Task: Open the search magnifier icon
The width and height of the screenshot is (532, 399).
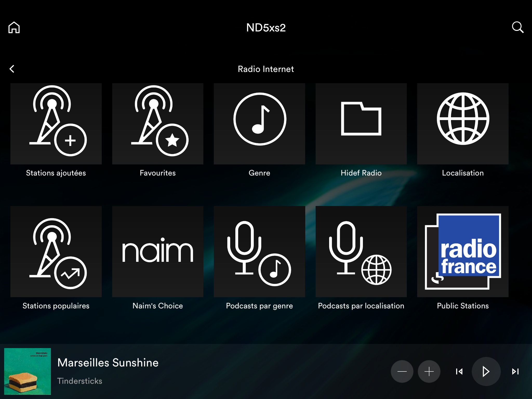Action: click(x=517, y=27)
